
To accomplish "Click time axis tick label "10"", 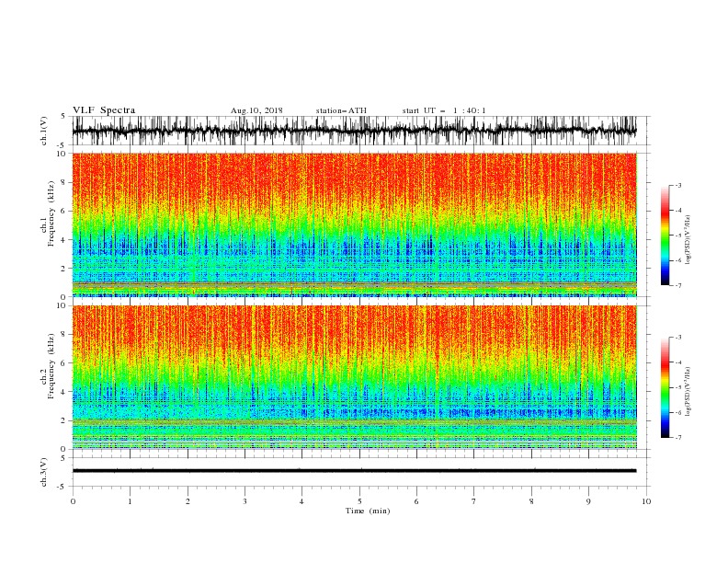I will point(646,501).
